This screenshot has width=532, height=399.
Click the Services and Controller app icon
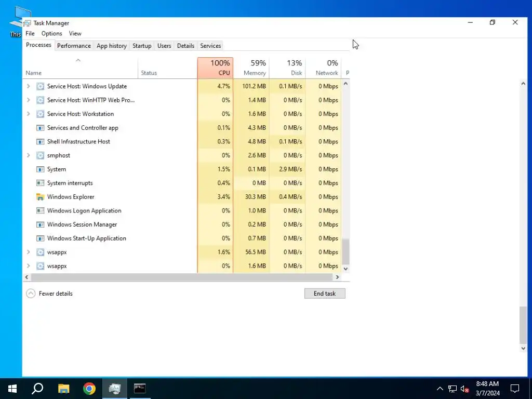[x=40, y=128]
